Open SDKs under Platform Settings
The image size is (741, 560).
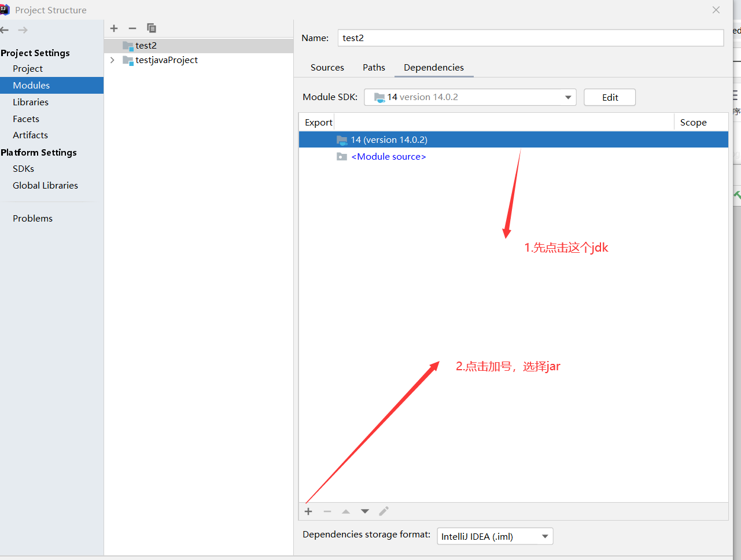23,169
